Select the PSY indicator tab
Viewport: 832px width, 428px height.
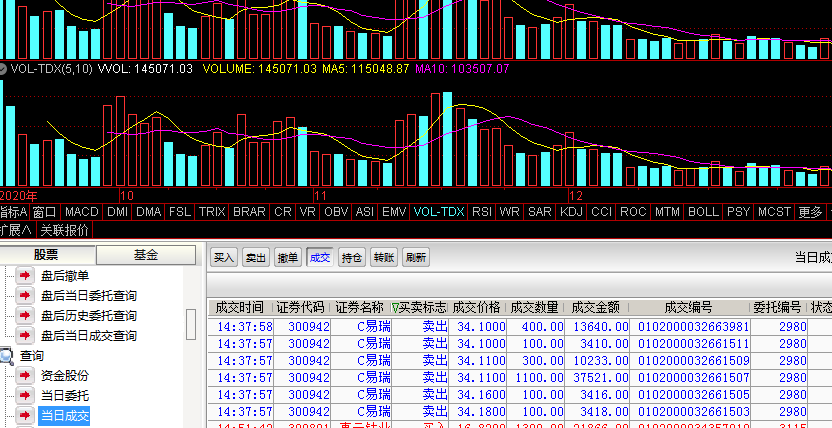point(738,212)
